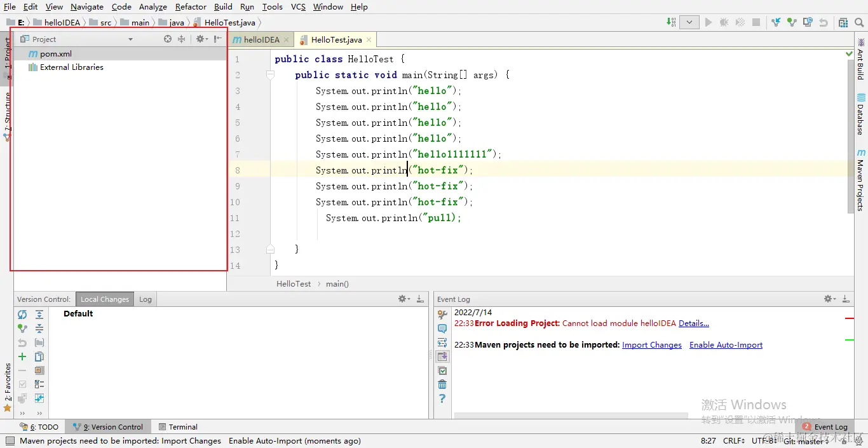The width and height of the screenshot is (868, 448).
Task: Click the trash Clear All icon in Event Log
Action: point(442,384)
